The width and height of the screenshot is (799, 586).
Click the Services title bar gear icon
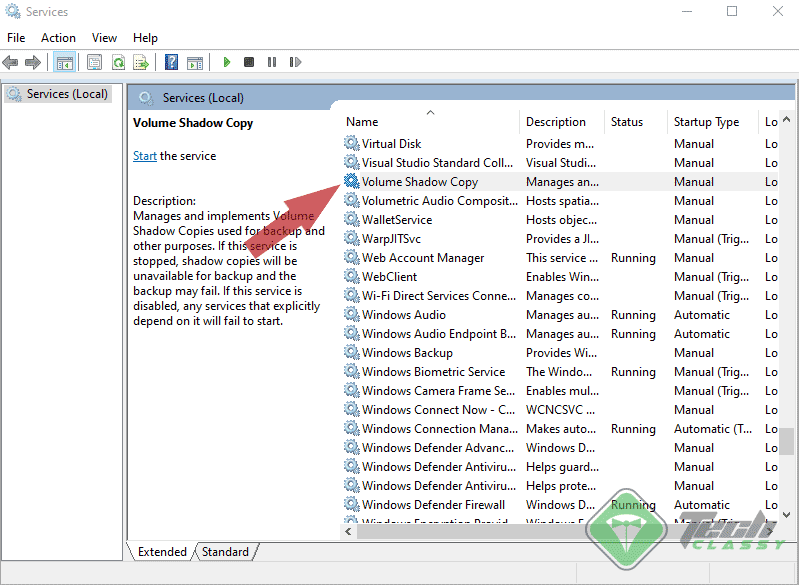tap(13, 11)
